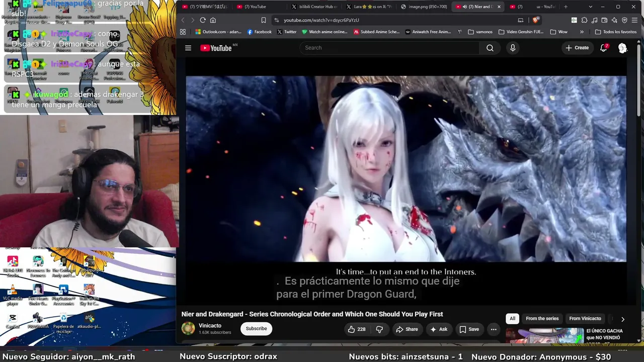Select the From Vinicacto chip

point(585,319)
